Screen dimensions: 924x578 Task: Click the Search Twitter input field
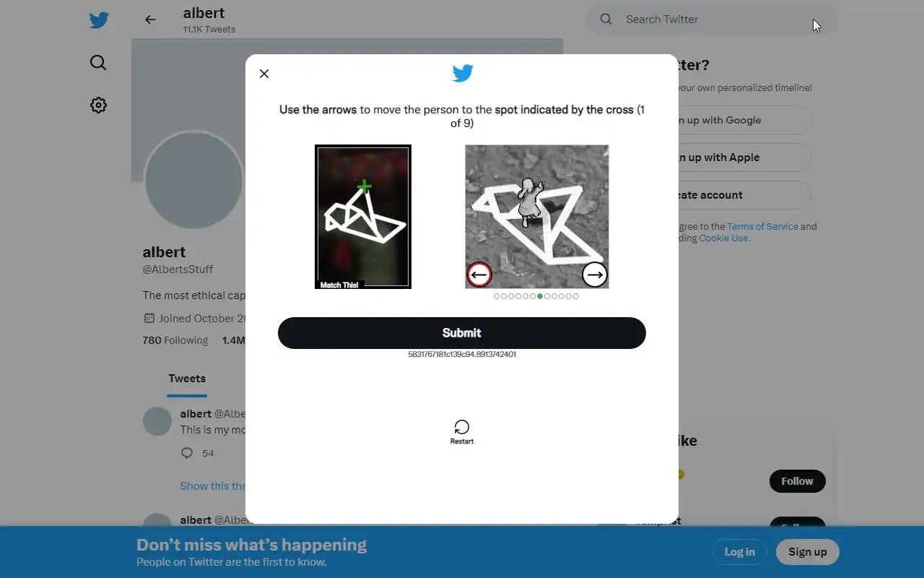[x=711, y=20]
